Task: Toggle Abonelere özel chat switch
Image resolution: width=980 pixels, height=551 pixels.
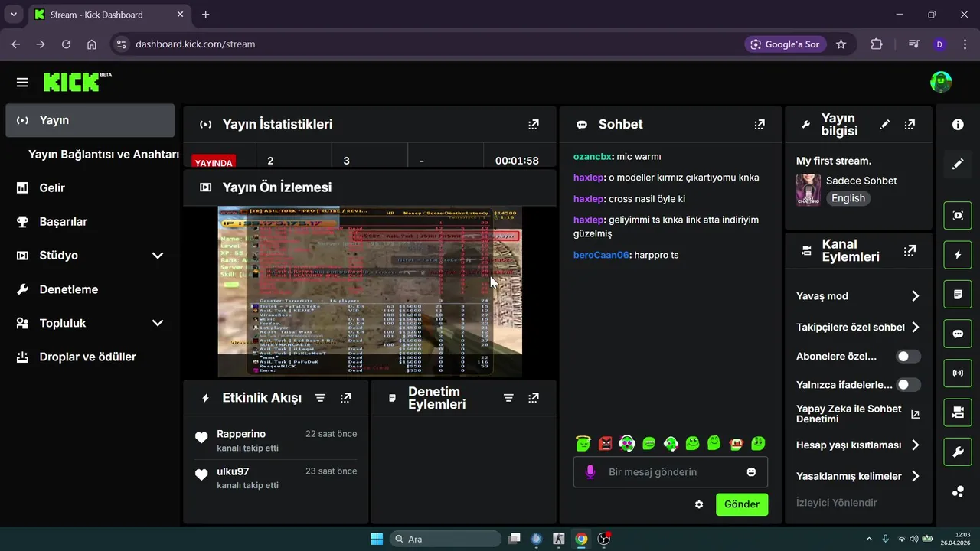Action: click(909, 357)
